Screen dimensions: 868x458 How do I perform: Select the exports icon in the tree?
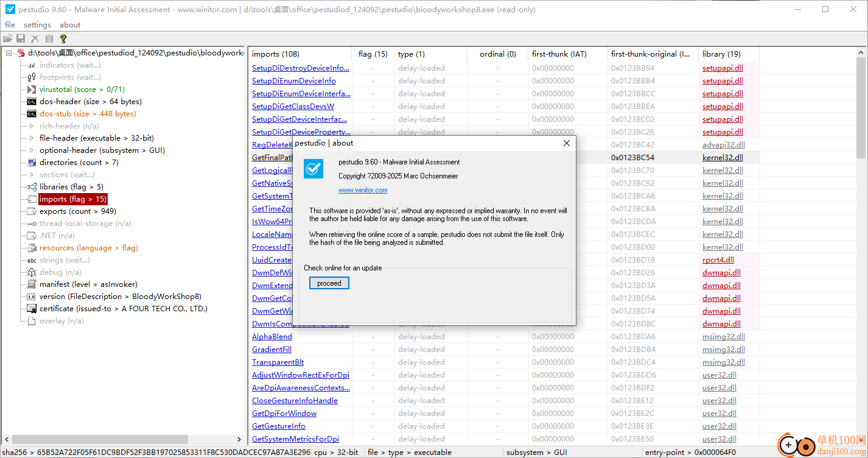tap(32, 211)
